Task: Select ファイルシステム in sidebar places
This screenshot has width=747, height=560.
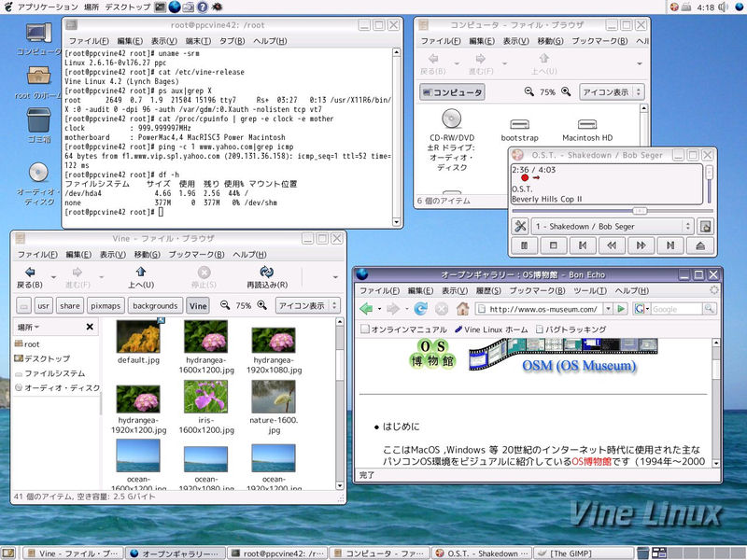Action: (x=50, y=373)
